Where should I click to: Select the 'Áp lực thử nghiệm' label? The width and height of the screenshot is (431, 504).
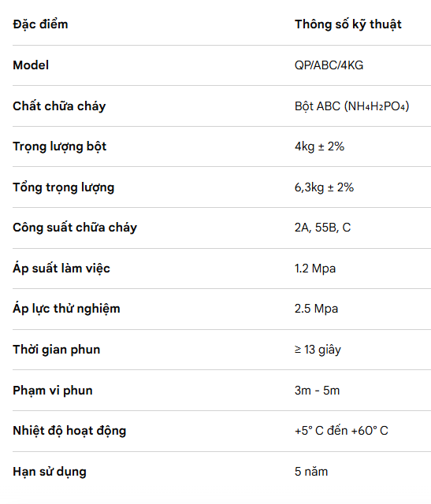(x=66, y=309)
